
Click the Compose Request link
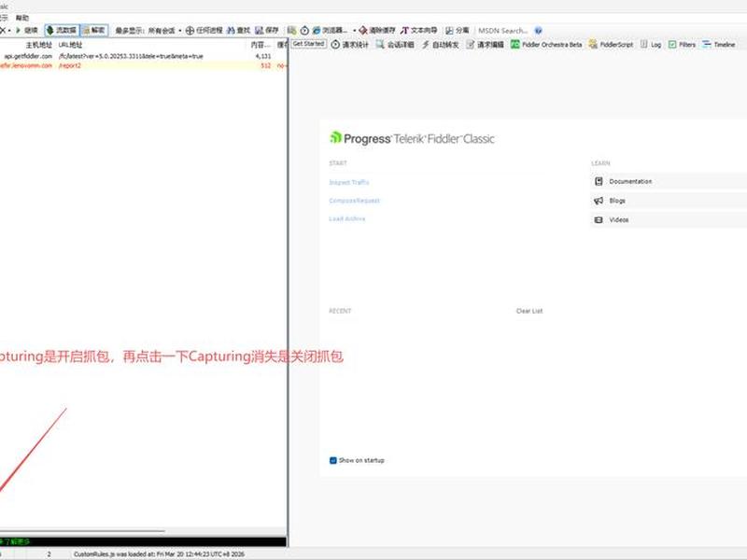(x=354, y=201)
